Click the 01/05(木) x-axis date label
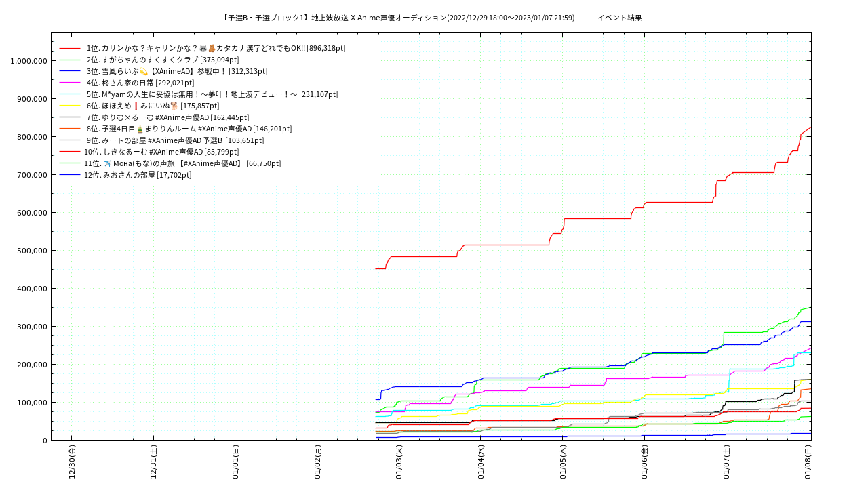This screenshot has width=868, height=488. pyautogui.click(x=563, y=462)
